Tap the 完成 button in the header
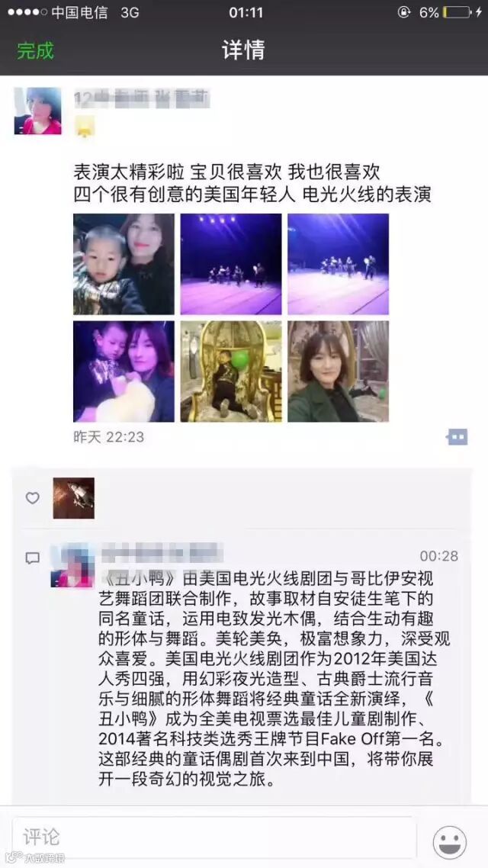The image size is (488, 868). point(35,50)
